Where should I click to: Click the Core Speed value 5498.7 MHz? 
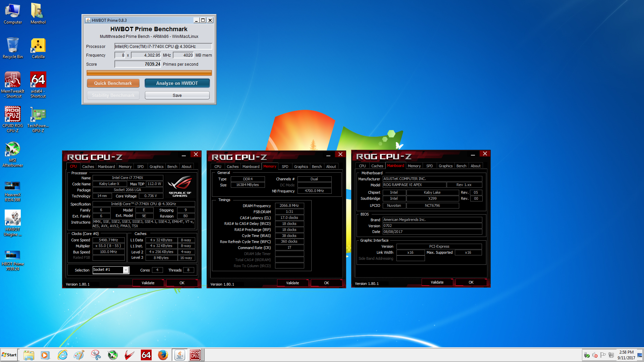(109, 240)
